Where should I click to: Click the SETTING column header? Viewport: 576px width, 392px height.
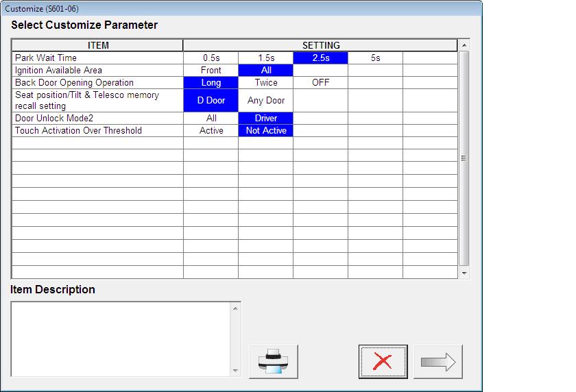(x=320, y=45)
